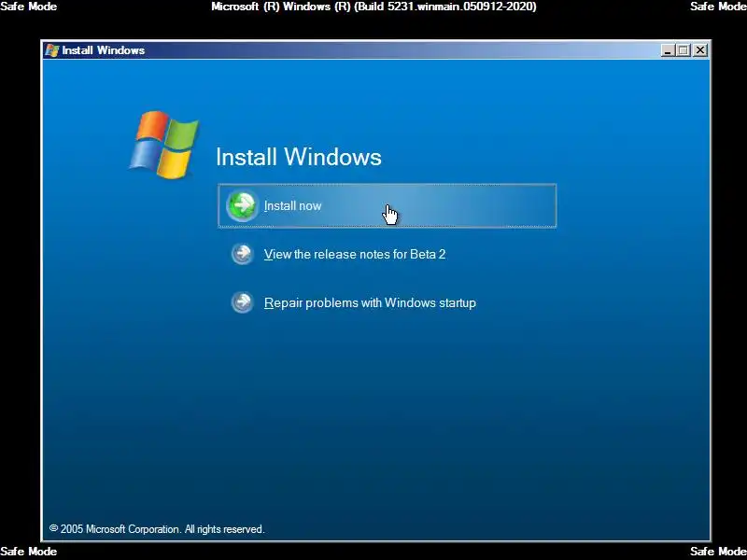747x560 pixels.
Task: Click the build number text at top
Action: point(373,7)
